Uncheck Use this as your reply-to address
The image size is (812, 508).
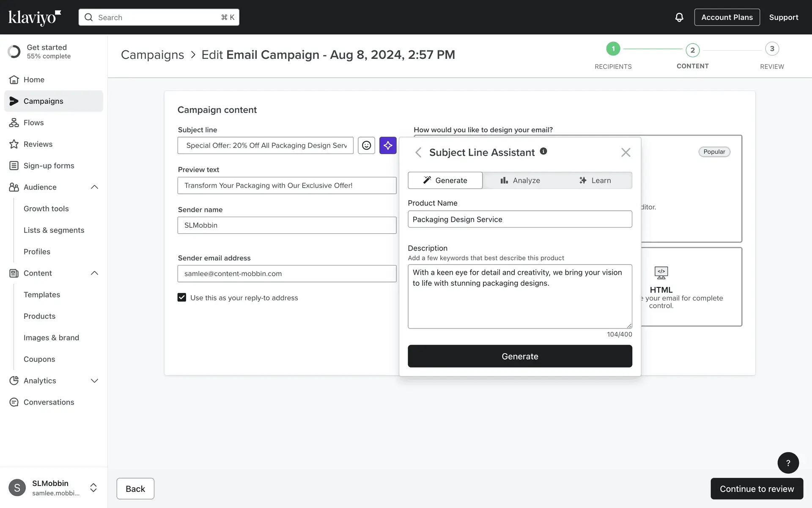[182, 298]
